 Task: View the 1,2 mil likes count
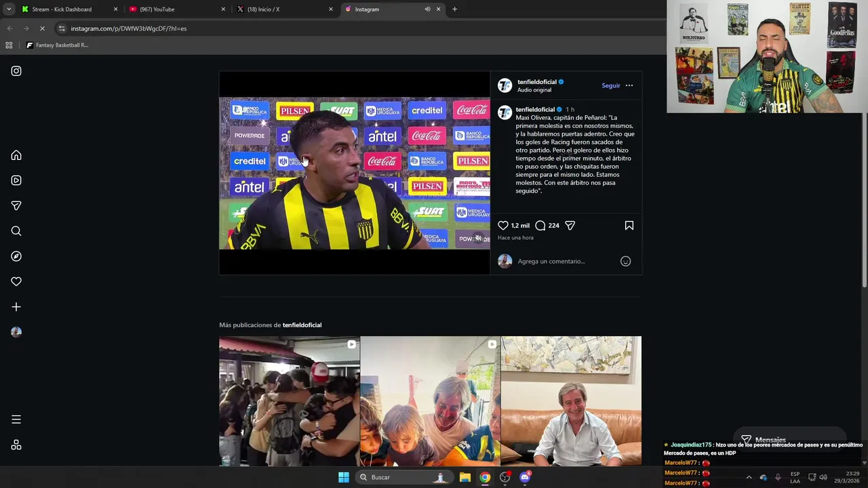[x=520, y=226]
